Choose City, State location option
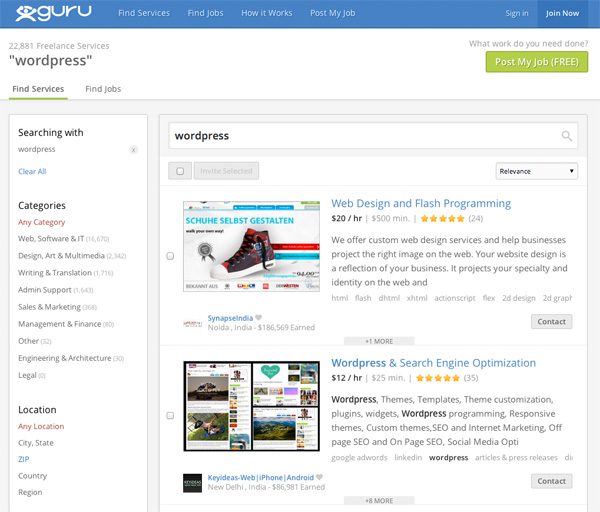The image size is (600, 512). click(x=36, y=443)
